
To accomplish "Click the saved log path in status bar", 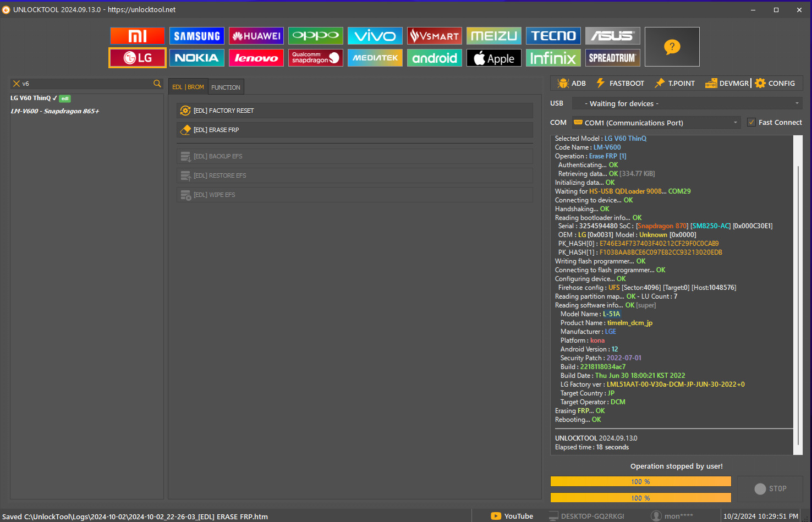I will [135, 516].
